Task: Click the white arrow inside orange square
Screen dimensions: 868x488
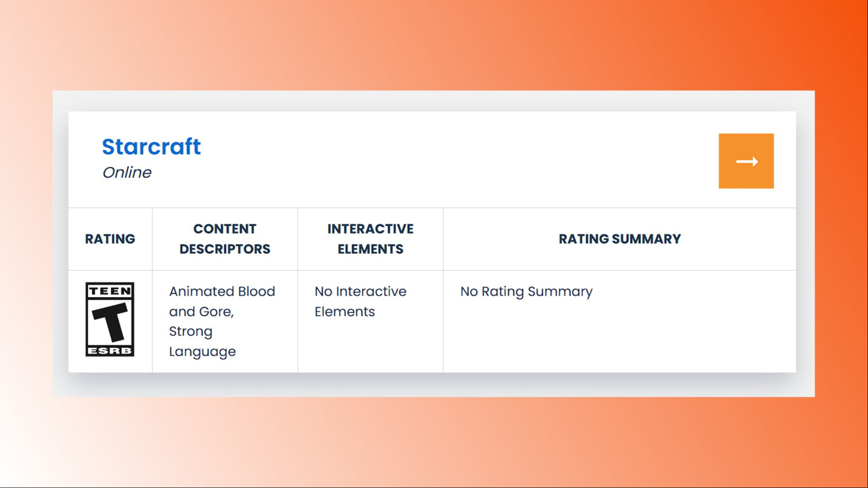Action: (x=747, y=161)
